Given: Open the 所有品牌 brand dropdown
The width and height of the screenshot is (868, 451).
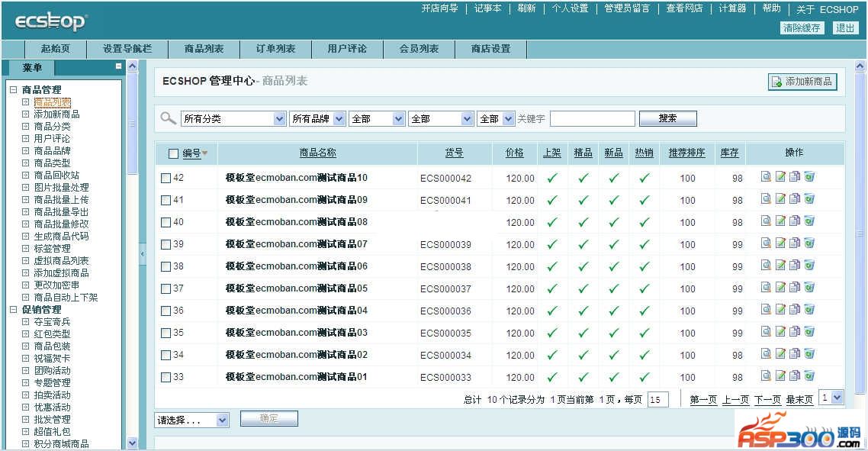Looking at the screenshot, I should (317, 119).
